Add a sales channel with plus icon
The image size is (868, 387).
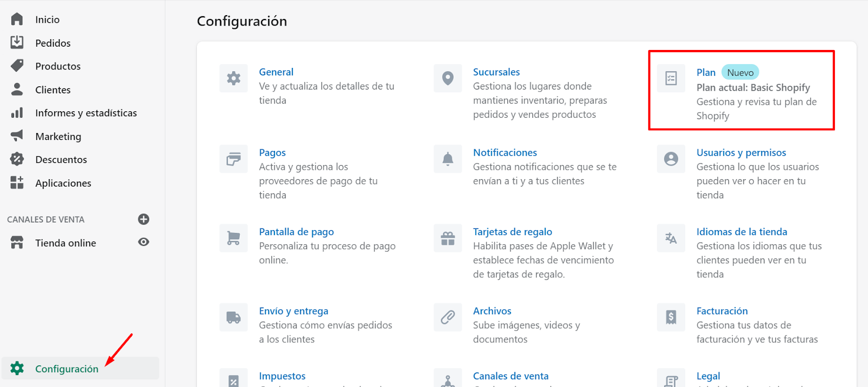tap(144, 219)
